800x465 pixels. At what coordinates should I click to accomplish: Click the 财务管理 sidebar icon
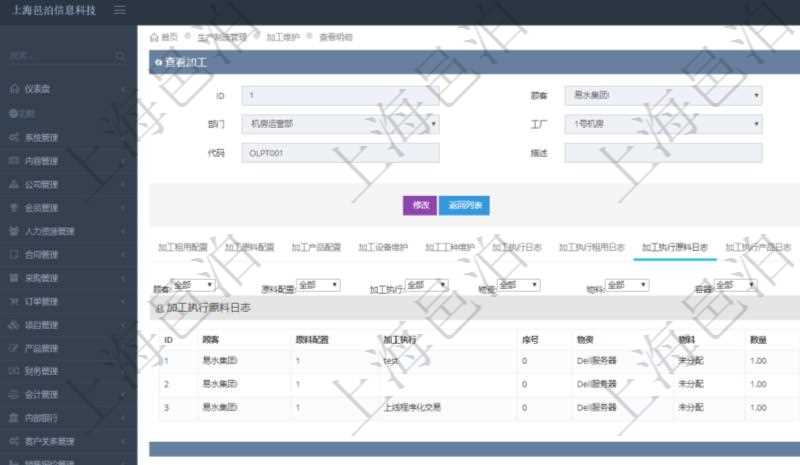(x=14, y=371)
